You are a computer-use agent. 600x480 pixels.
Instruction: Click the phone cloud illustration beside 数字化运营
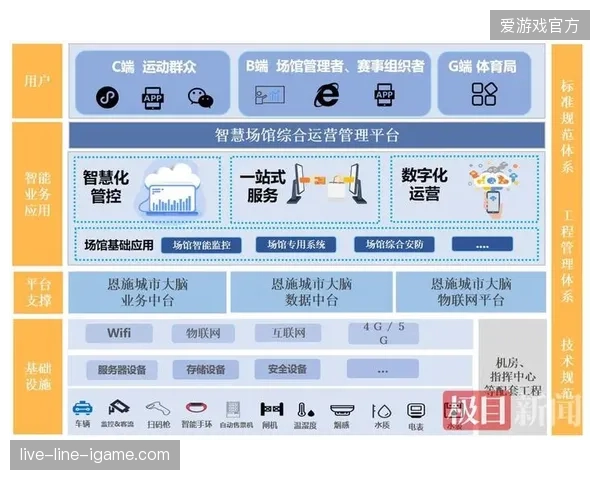point(493,188)
